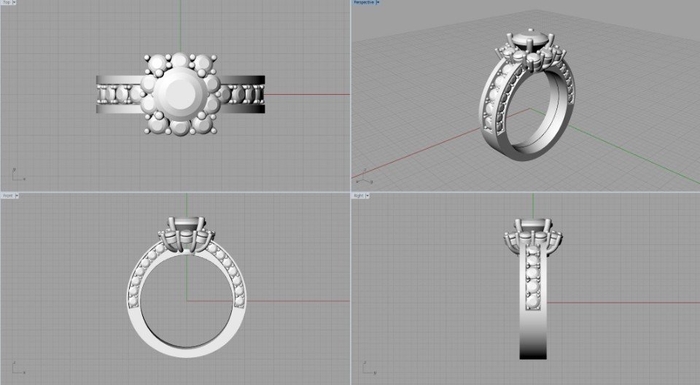
Task: Open the Front viewport dropdown arrow
Action: [x=17, y=196]
